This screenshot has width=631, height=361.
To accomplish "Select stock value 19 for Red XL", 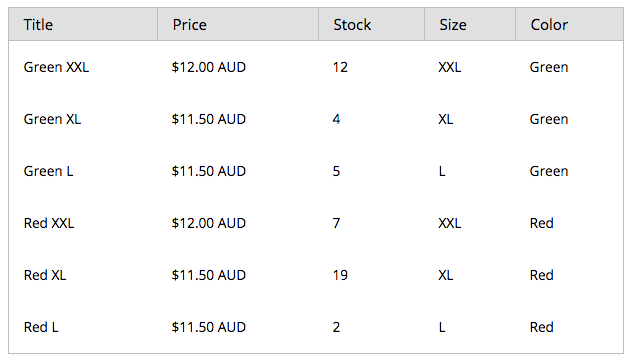I will coord(340,275).
